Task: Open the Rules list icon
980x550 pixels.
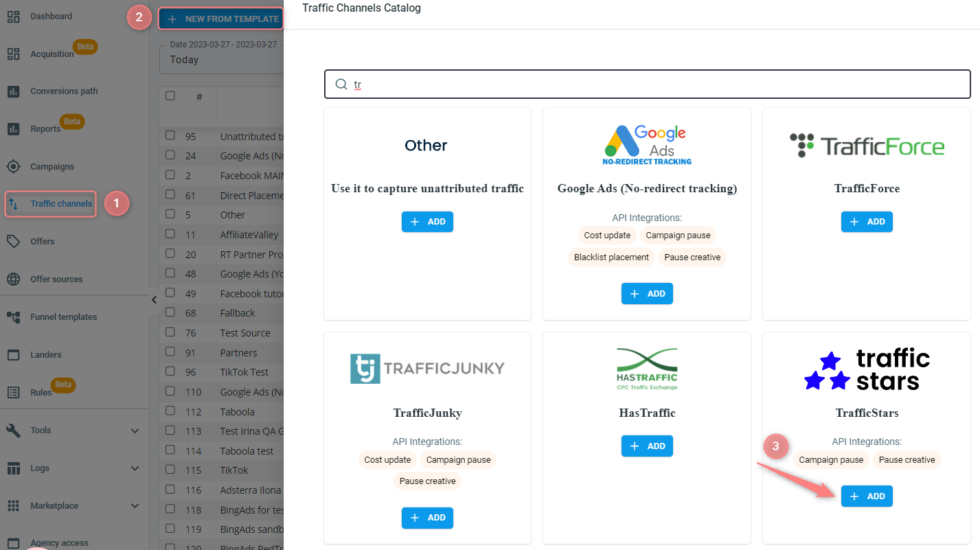Action: 13,392
